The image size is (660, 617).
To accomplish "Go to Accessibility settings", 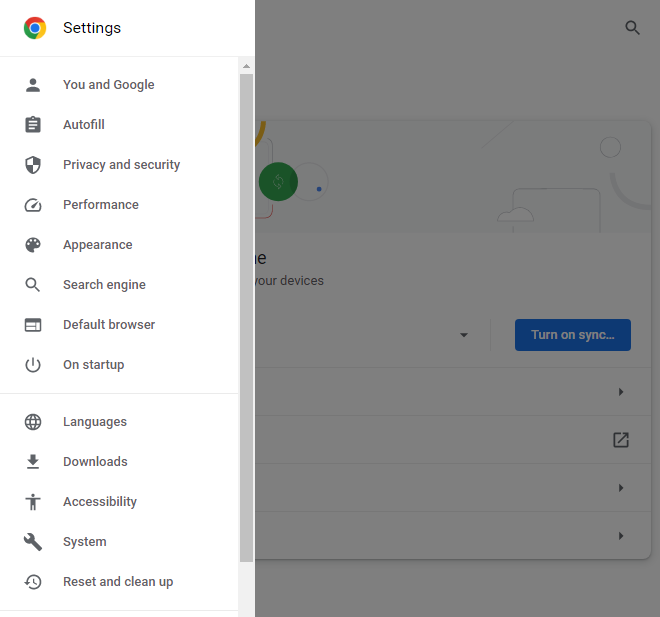I will (x=100, y=502).
